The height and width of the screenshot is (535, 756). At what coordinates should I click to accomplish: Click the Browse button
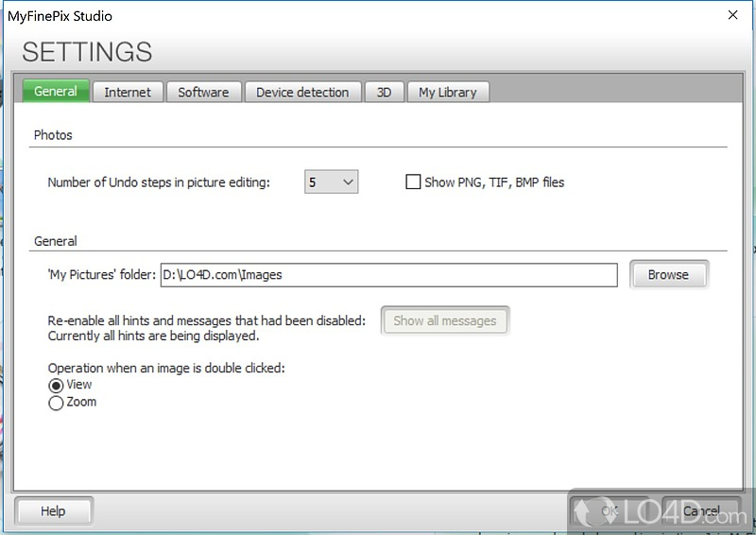click(669, 274)
